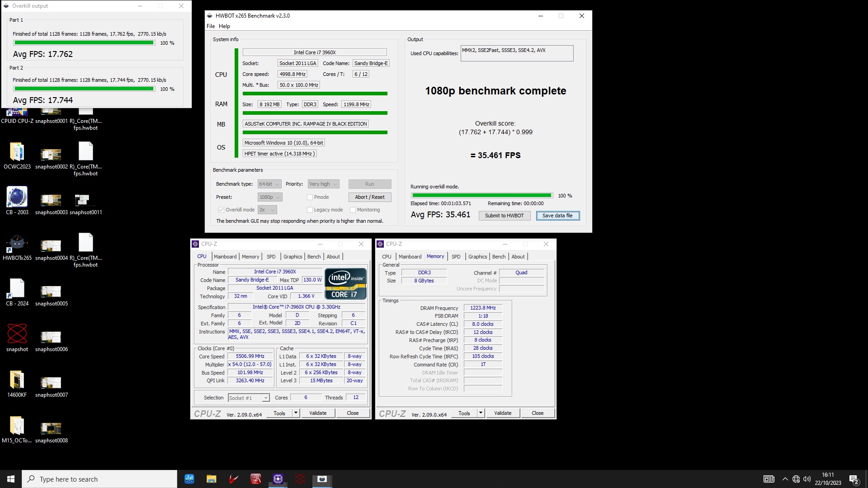The width and height of the screenshot is (868, 488).
Task: Click the DRAM Frequency 1223.8 MHz value
Action: [x=483, y=308]
